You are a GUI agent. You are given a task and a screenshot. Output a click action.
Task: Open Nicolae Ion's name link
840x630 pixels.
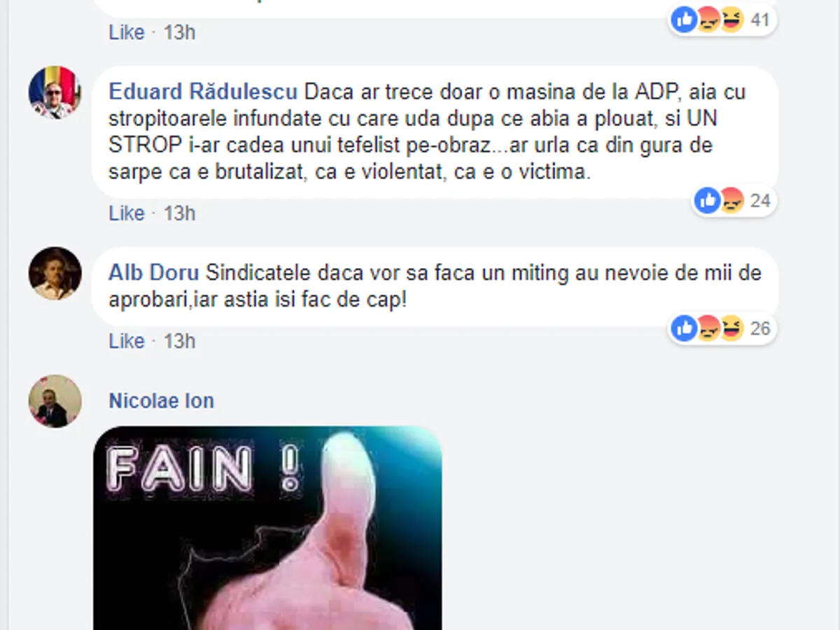click(x=162, y=401)
